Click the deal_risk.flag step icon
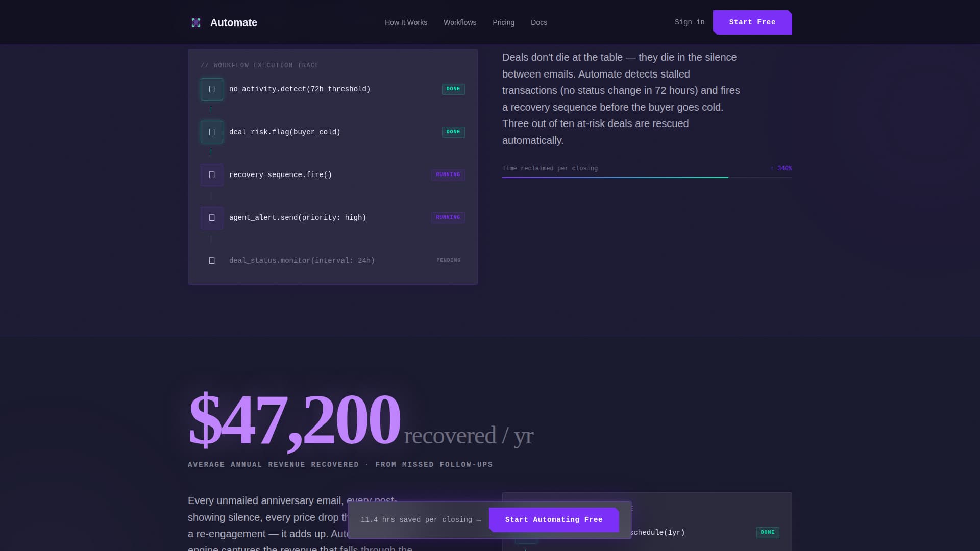The height and width of the screenshot is (551, 980). [212, 132]
